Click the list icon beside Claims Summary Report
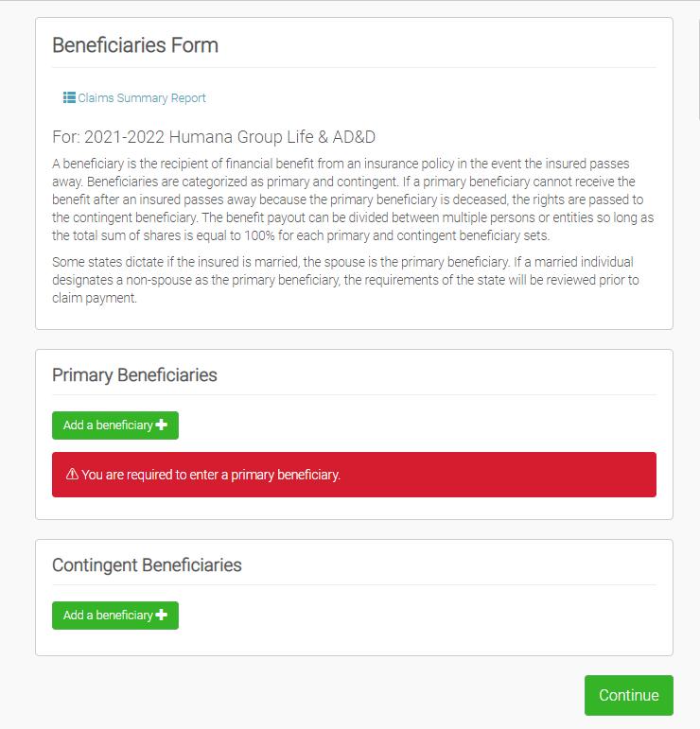This screenshot has height=729, width=700. (69, 97)
